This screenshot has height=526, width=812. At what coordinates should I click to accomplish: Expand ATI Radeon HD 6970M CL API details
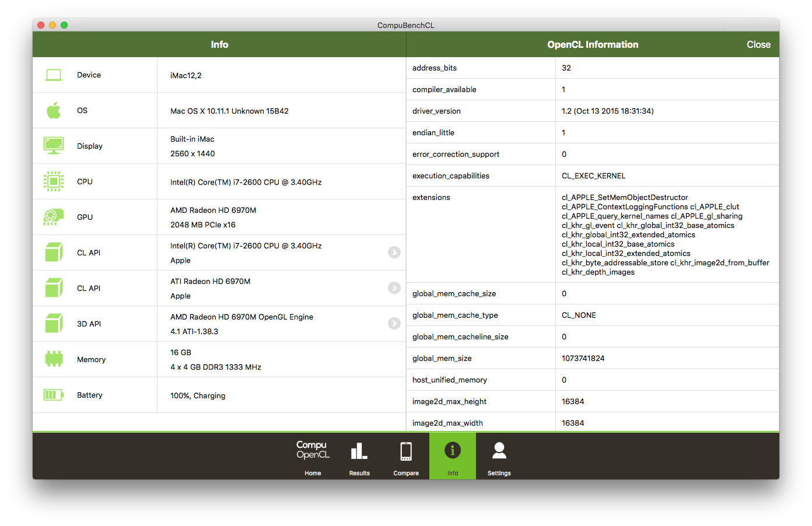point(394,288)
